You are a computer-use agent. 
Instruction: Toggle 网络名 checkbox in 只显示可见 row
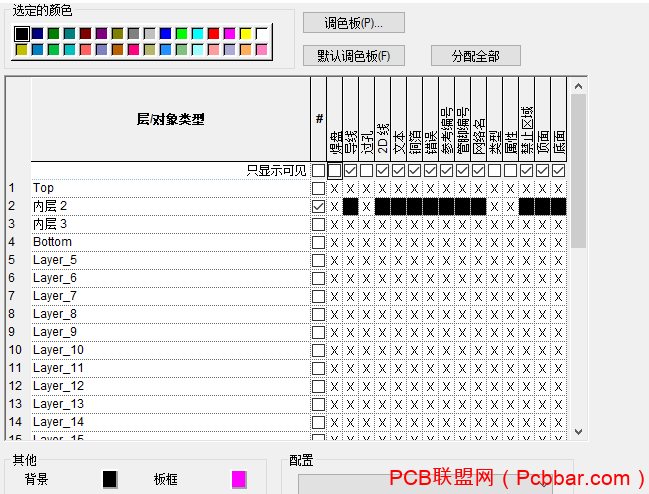pos(478,170)
